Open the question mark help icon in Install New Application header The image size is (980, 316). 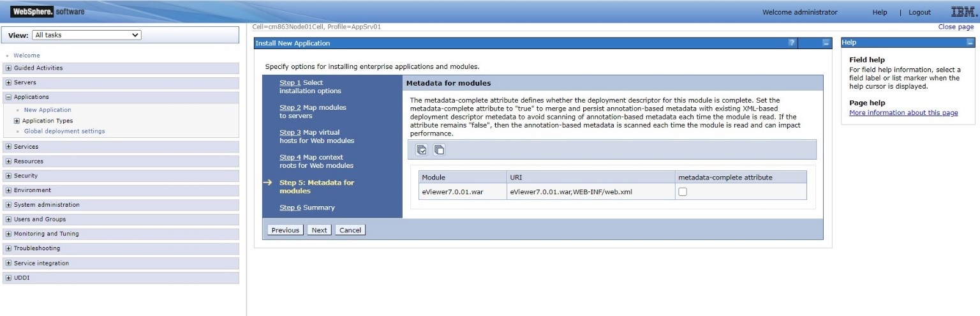pyautogui.click(x=792, y=43)
